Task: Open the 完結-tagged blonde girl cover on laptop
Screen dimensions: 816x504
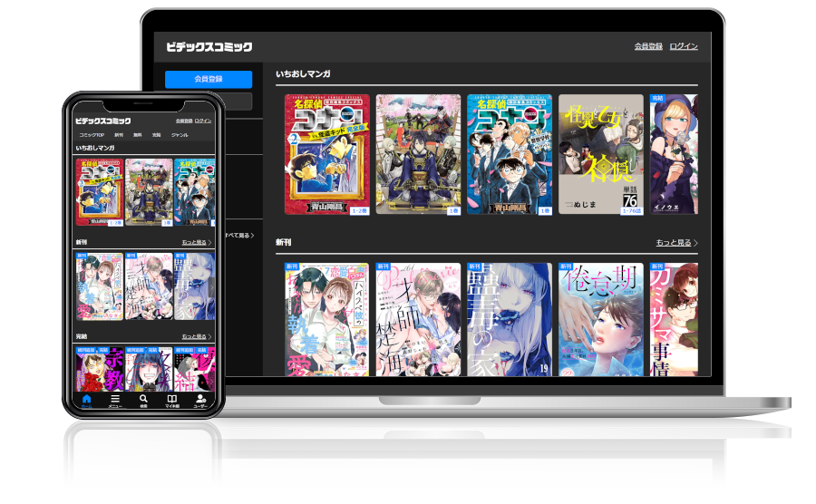Action: (x=674, y=154)
